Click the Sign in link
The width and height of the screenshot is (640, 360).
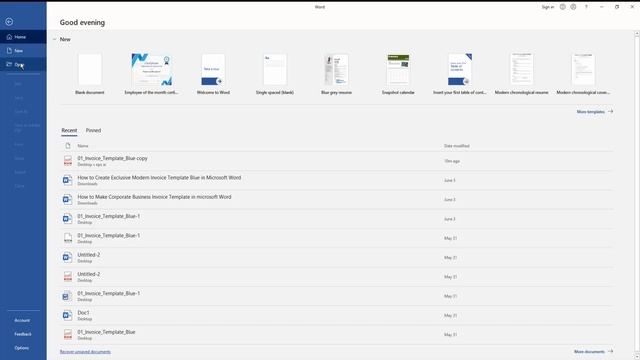point(548,7)
